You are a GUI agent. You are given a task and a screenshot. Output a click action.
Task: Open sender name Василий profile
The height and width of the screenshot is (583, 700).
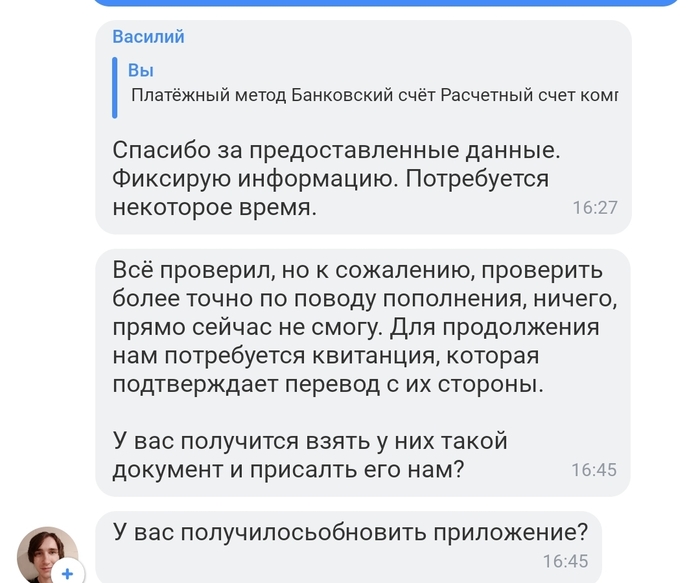click(148, 37)
